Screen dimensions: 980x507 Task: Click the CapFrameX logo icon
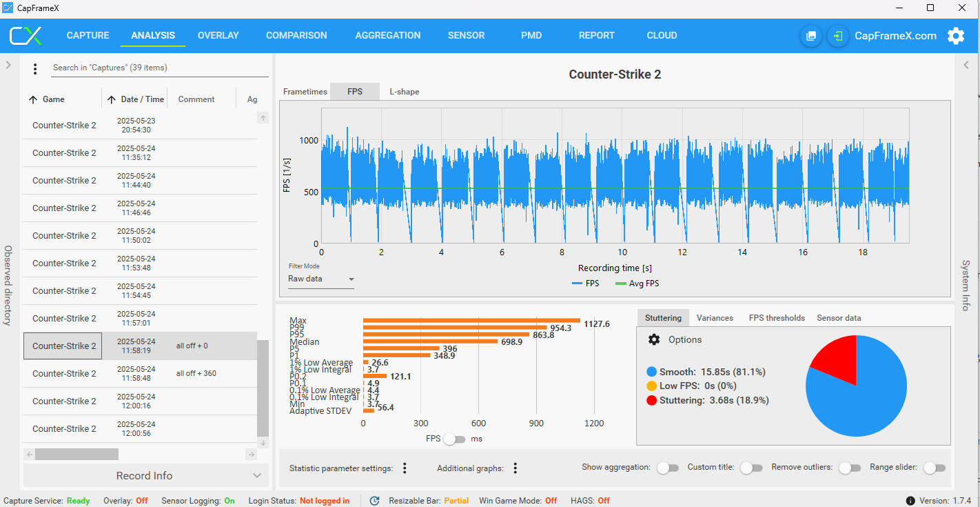tap(25, 36)
